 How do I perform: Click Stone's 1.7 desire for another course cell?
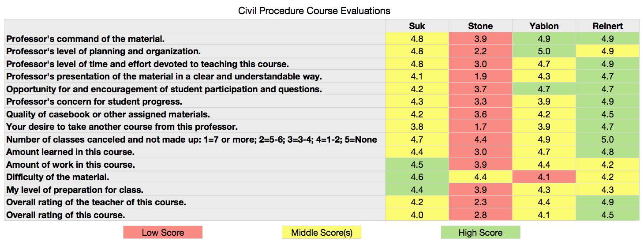pos(480,127)
